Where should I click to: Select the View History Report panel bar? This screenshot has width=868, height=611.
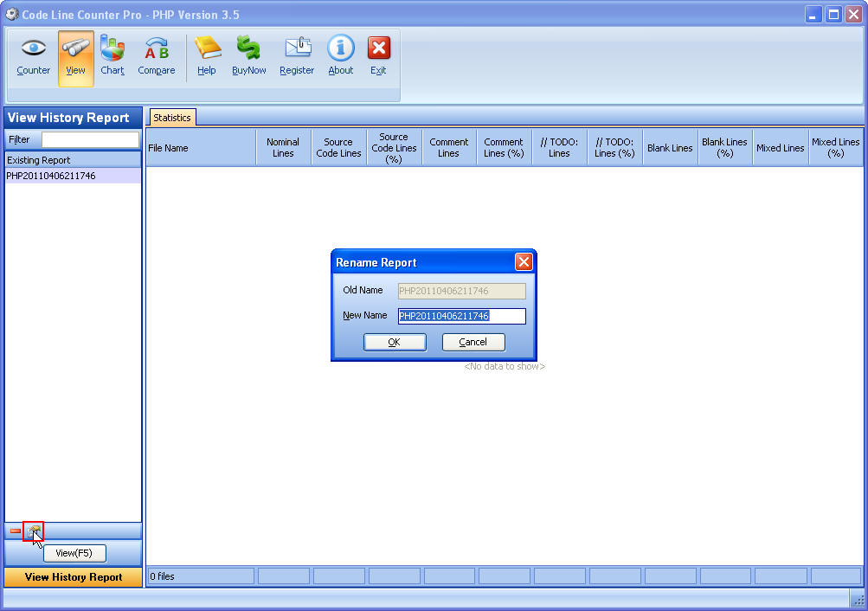[73, 576]
